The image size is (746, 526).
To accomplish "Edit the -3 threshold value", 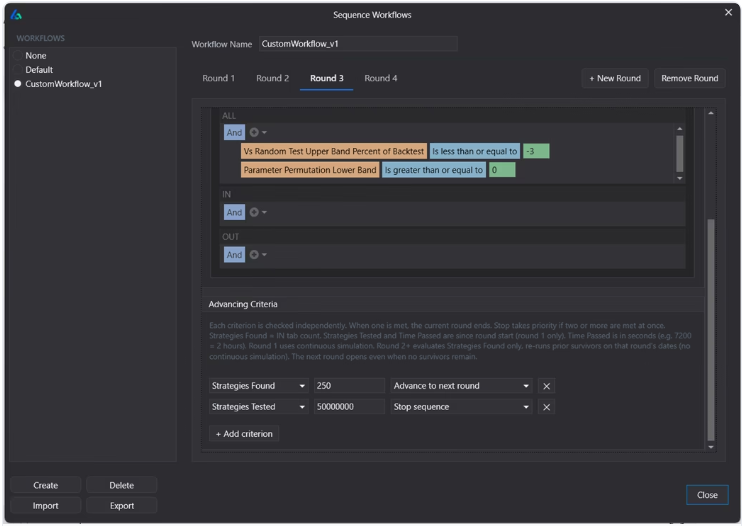I will pos(536,151).
